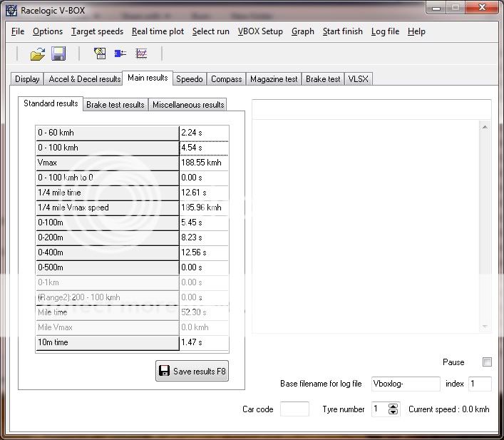Select the 4.54 s value cell
Screen dimensions: 504x440
[x=204, y=148]
